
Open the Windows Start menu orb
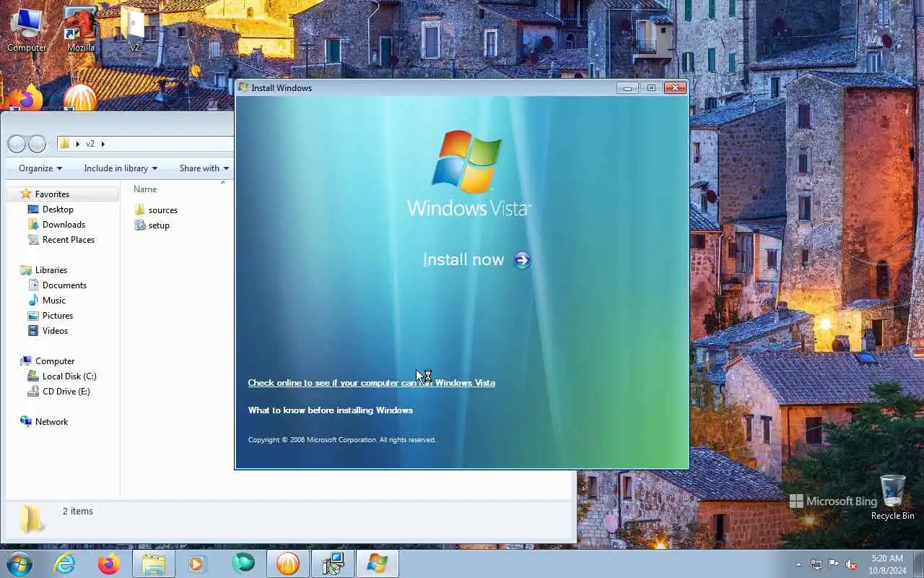(19, 563)
